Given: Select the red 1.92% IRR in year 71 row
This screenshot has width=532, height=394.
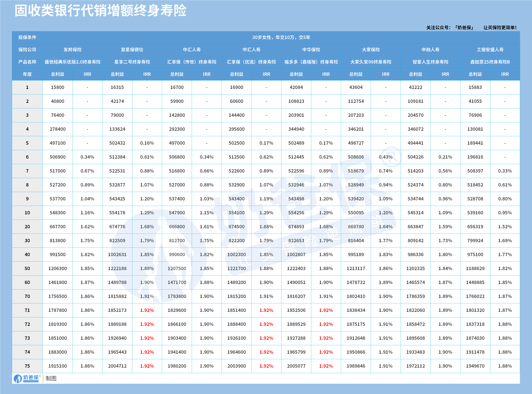Looking at the screenshot, I should pos(147,310).
